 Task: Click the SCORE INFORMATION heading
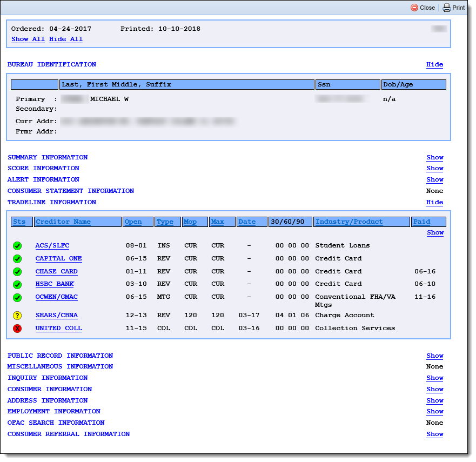[43, 168]
